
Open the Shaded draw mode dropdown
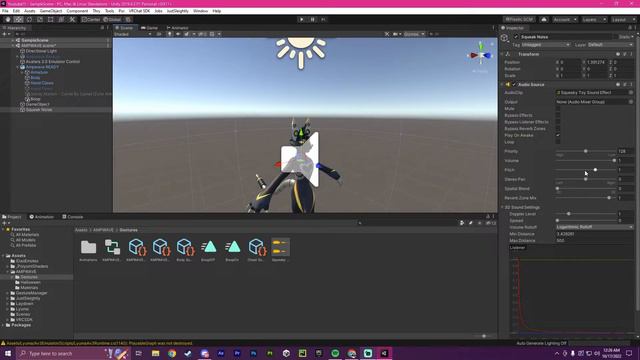[x=133, y=34]
